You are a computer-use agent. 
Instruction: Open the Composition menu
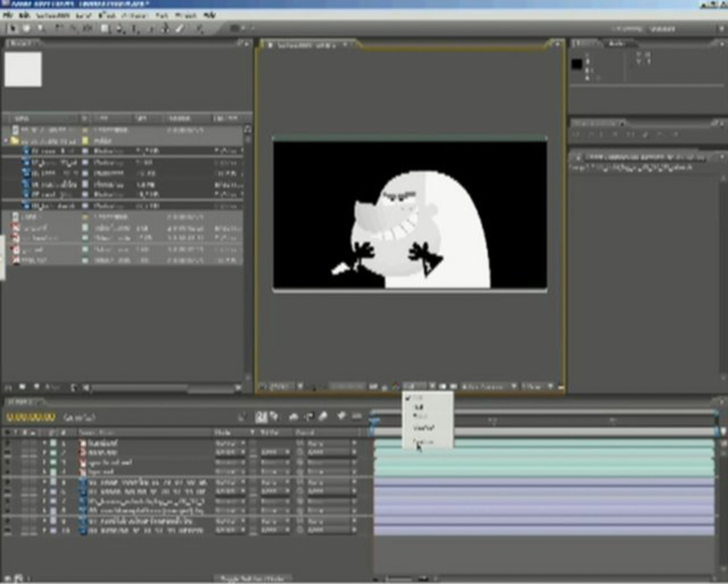point(52,15)
